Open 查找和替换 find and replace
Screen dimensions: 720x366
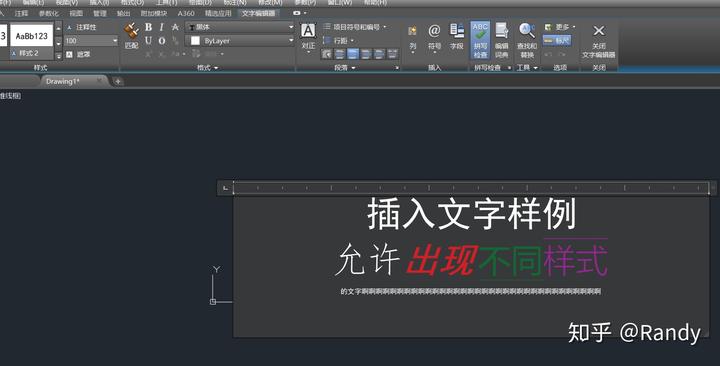(x=527, y=40)
